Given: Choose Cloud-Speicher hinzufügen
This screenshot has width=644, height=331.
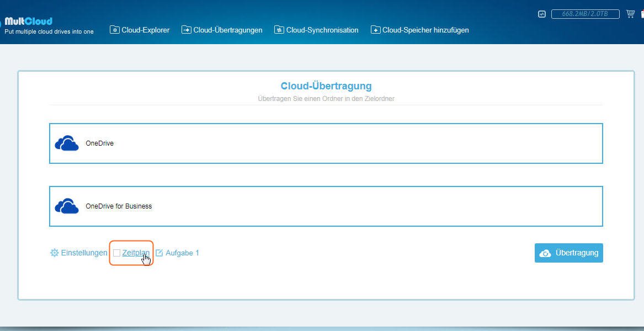Looking at the screenshot, I should [x=420, y=30].
